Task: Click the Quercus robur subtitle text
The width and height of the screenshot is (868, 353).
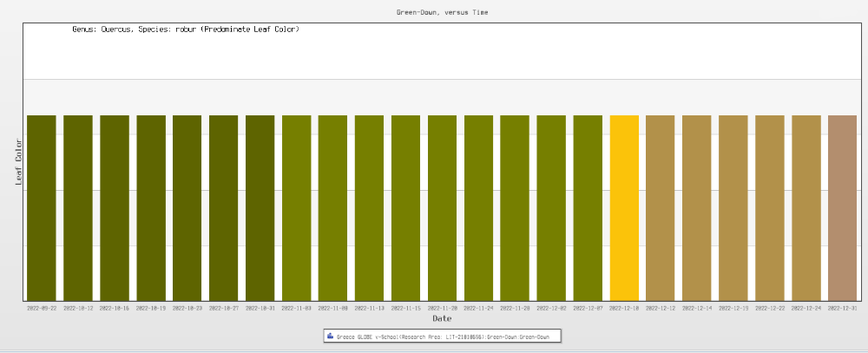Action: [x=186, y=29]
